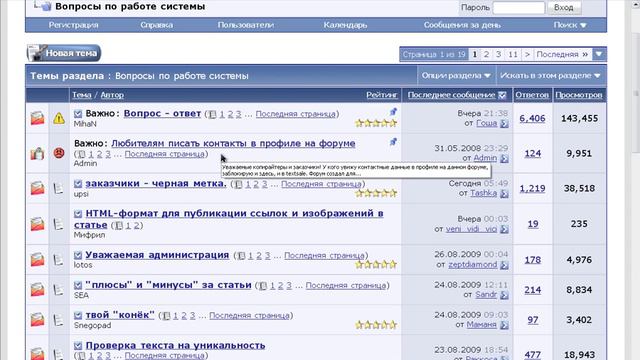Sort by Автор column header
This screenshot has width=640, height=360.
pyautogui.click(x=112, y=95)
